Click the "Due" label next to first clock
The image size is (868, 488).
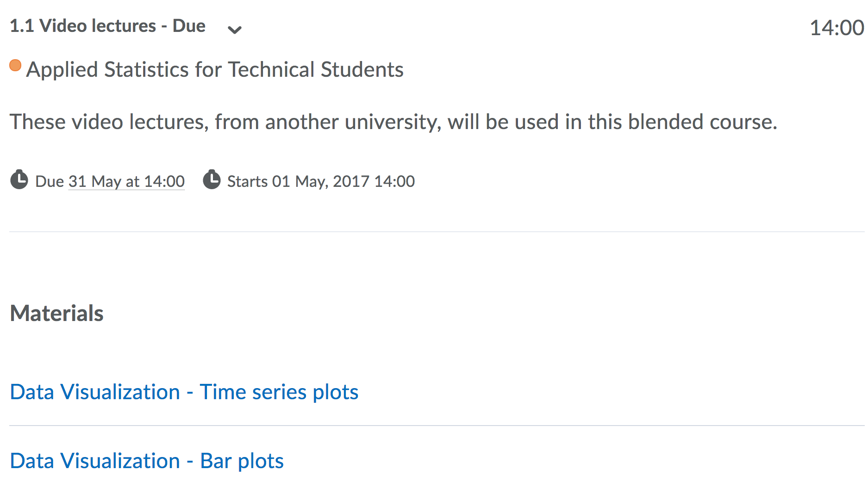[50, 181]
